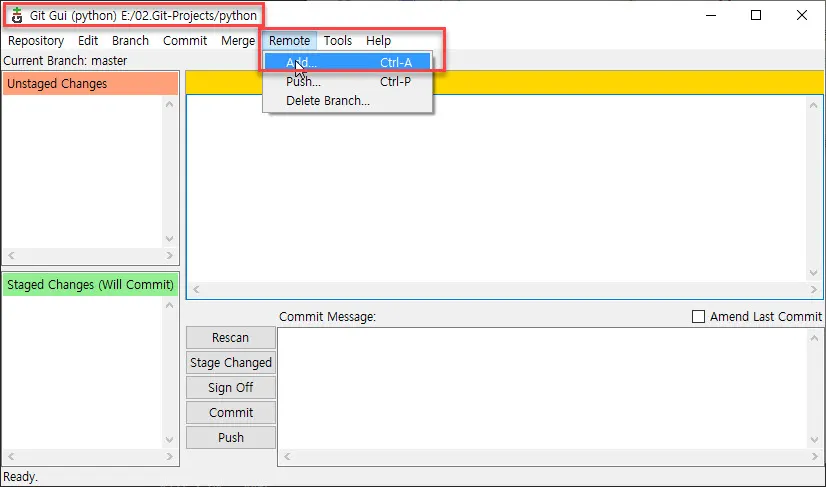The width and height of the screenshot is (826, 487).
Task: Click the Sign Off button
Action: (231, 388)
